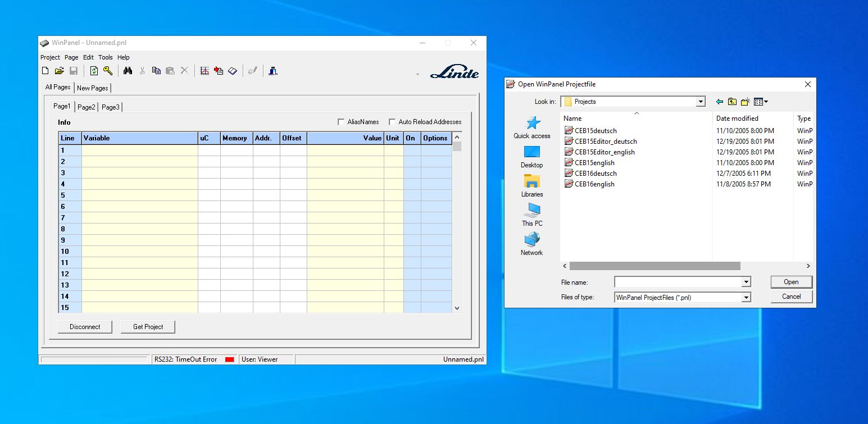Switch to the Page2 tab

86,107
